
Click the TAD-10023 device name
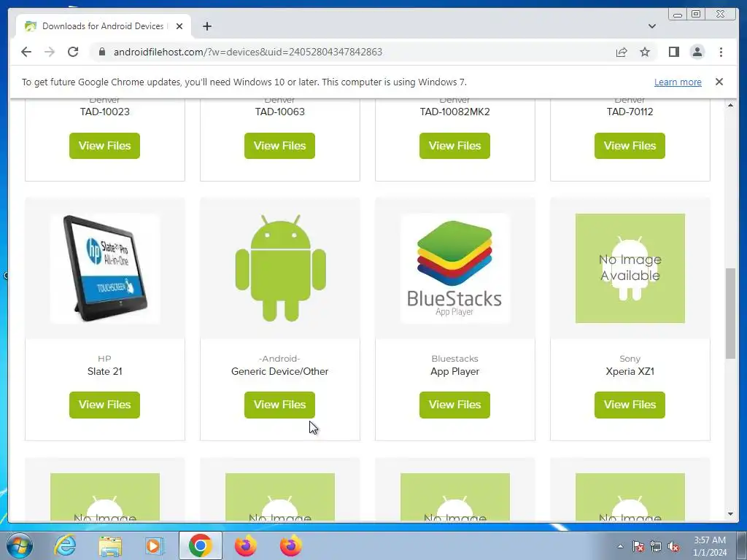click(x=105, y=112)
